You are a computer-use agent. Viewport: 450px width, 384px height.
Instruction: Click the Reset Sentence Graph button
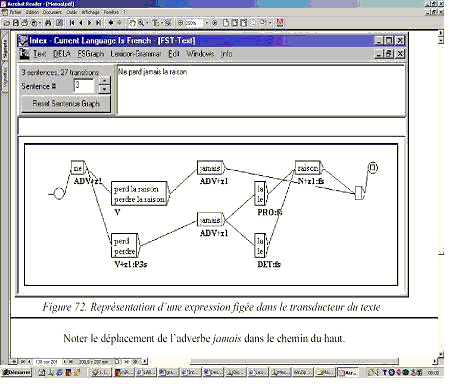(66, 104)
